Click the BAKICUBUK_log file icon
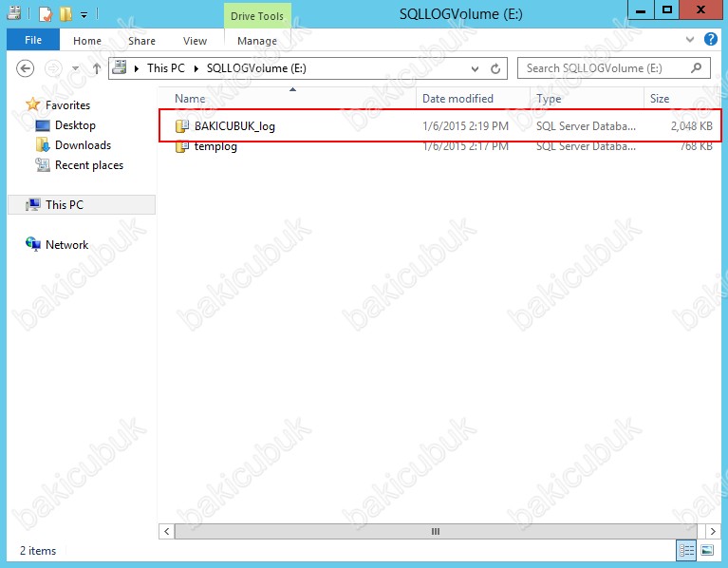This screenshot has height=568, width=728. tap(182, 126)
